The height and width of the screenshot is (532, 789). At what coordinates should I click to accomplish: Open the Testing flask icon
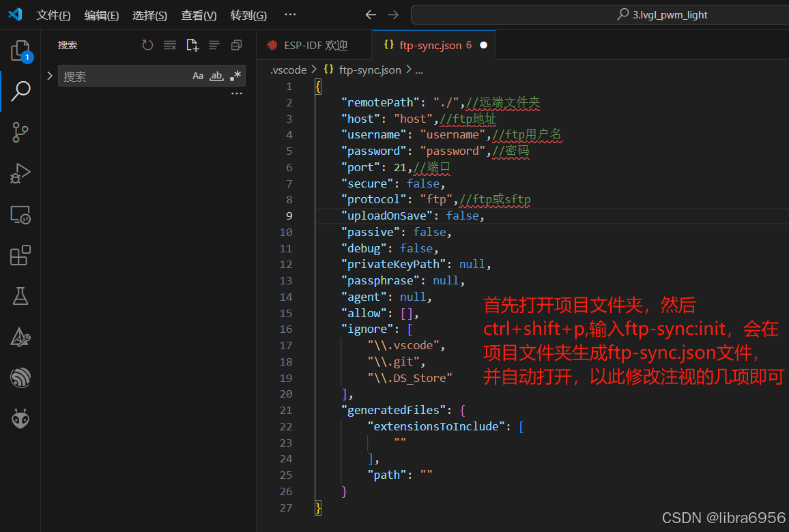20,295
